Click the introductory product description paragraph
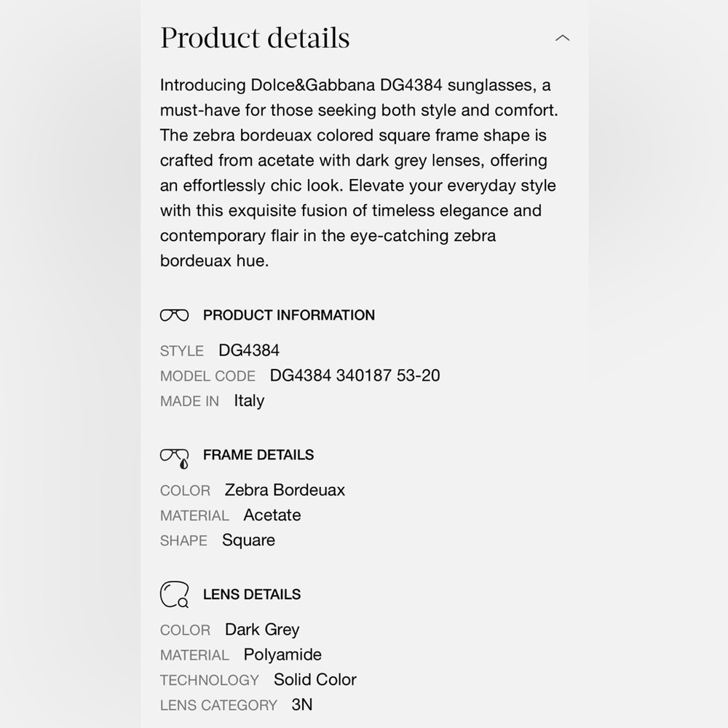 [x=359, y=173]
